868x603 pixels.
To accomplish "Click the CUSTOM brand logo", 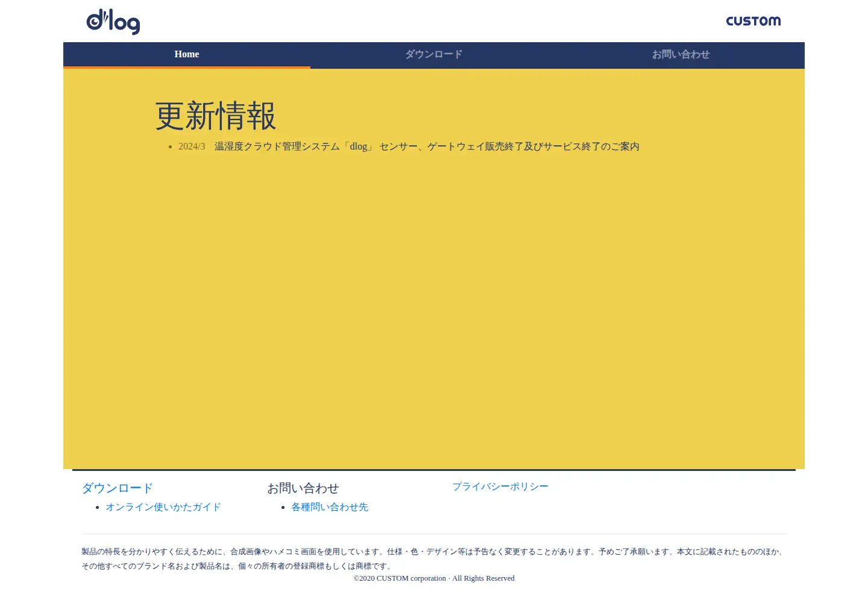I will click(x=753, y=21).
